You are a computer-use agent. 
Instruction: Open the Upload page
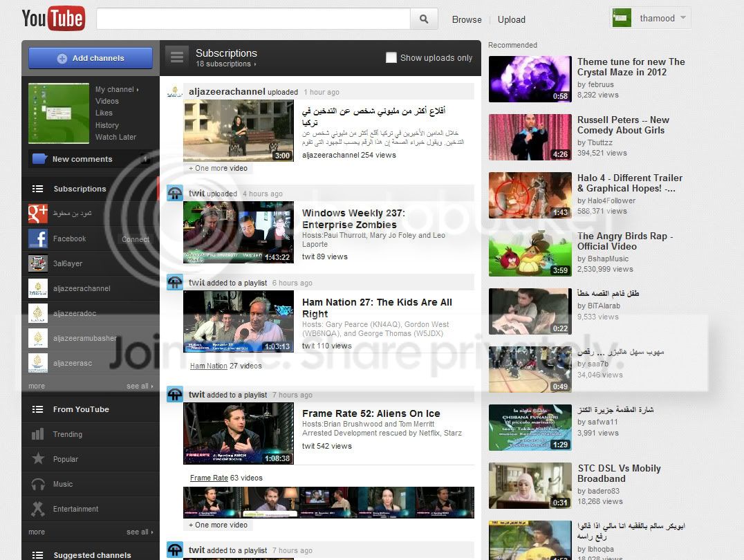[511, 19]
